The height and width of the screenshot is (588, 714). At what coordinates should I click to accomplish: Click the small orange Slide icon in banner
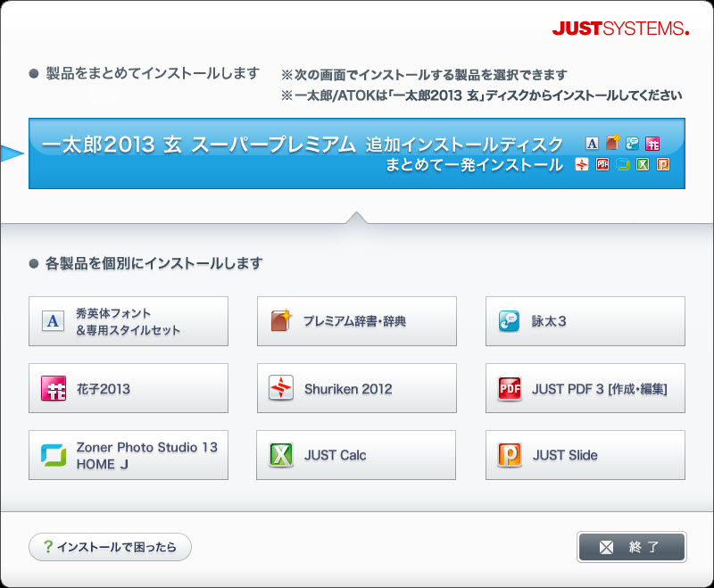click(663, 164)
